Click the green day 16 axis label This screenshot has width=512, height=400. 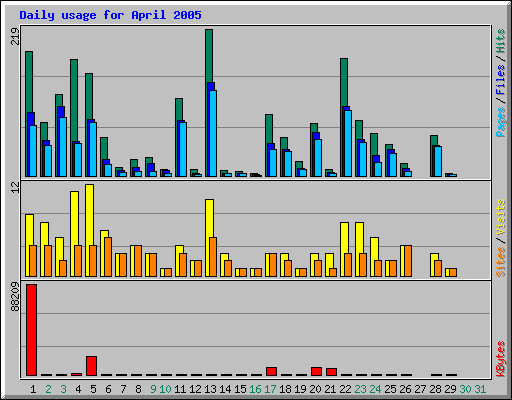[255, 389]
